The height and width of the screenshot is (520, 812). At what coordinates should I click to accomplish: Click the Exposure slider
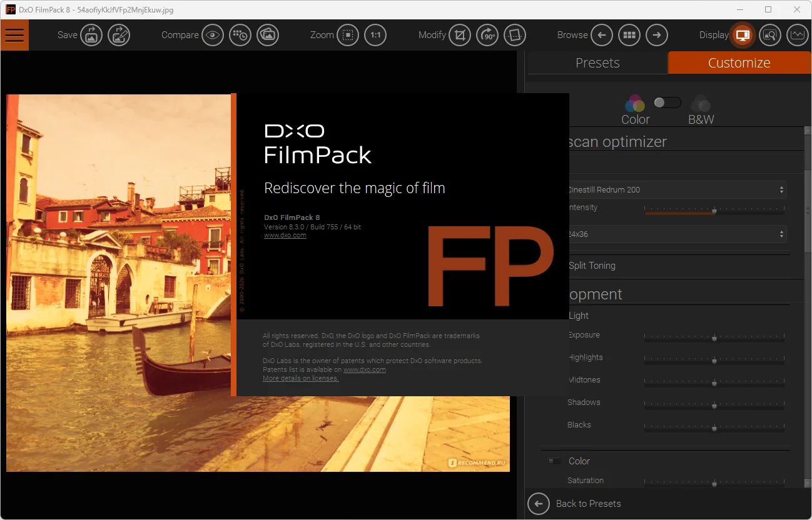click(x=714, y=338)
